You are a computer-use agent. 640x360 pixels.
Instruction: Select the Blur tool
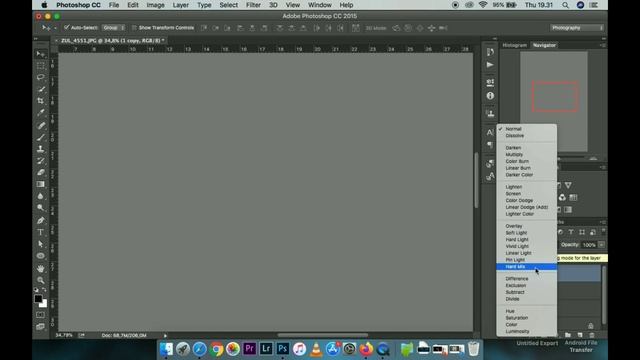tap(40, 196)
